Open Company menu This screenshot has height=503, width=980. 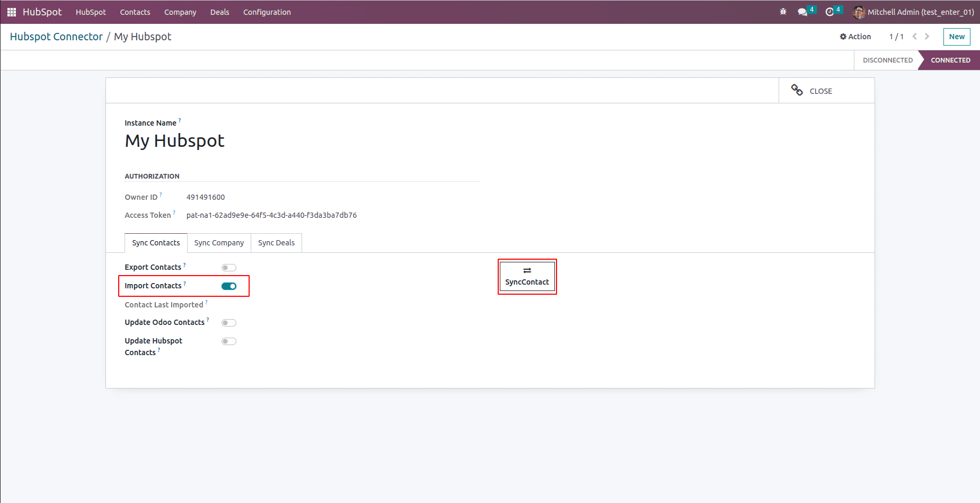click(180, 12)
